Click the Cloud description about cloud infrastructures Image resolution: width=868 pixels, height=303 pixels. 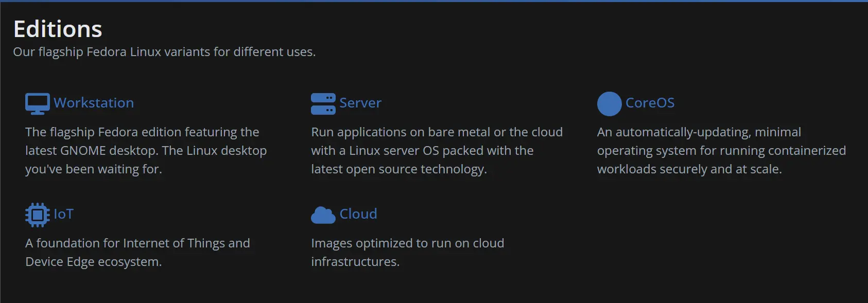pos(408,253)
